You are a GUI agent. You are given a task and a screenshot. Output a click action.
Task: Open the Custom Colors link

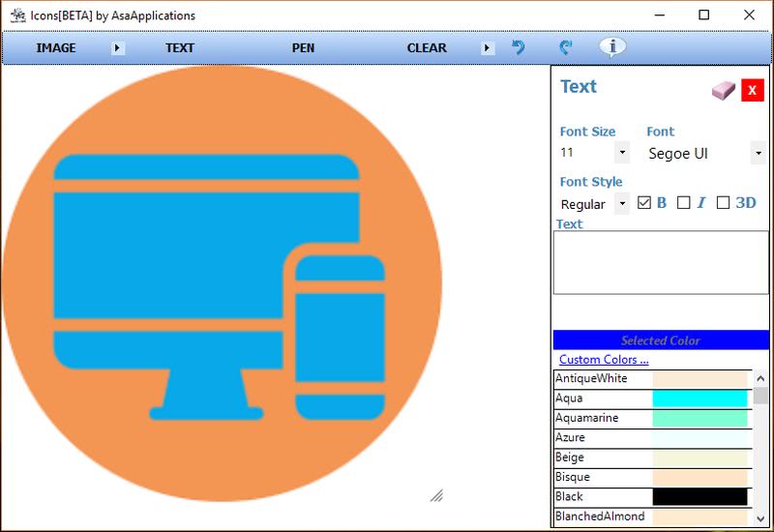pyautogui.click(x=604, y=360)
